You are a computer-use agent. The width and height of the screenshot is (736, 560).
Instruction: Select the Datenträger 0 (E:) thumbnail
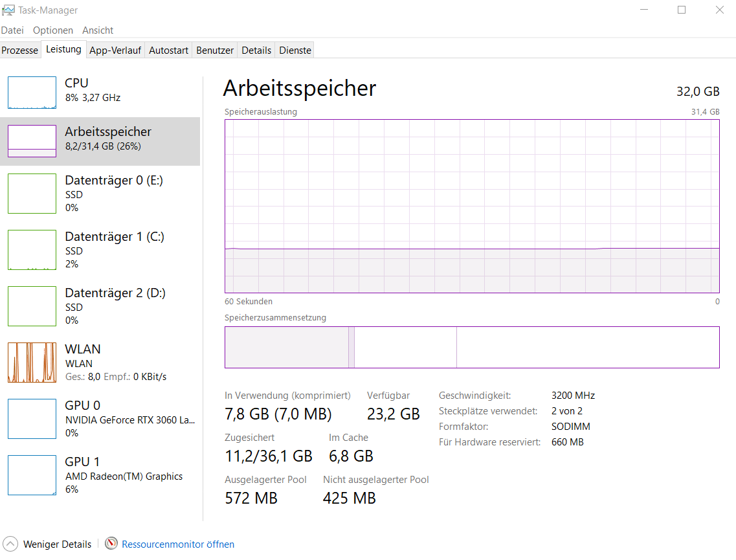pos(32,194)
